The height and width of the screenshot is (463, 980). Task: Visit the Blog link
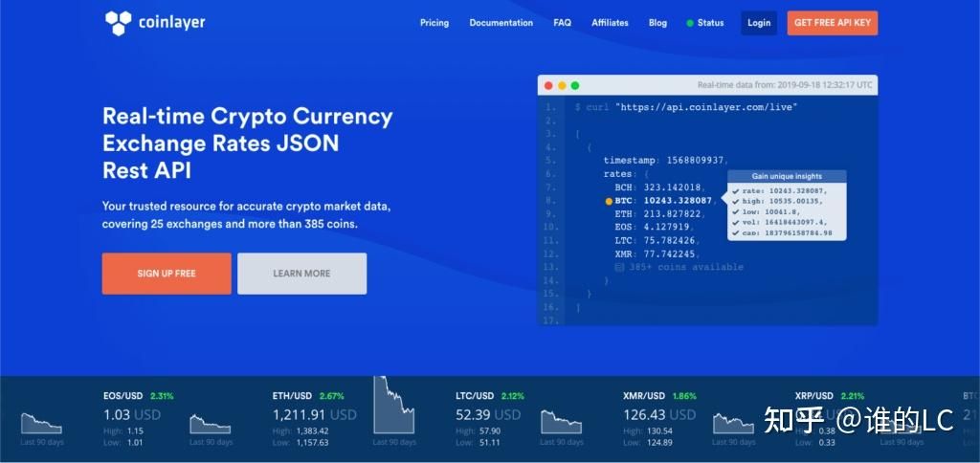tap(657, 23)
